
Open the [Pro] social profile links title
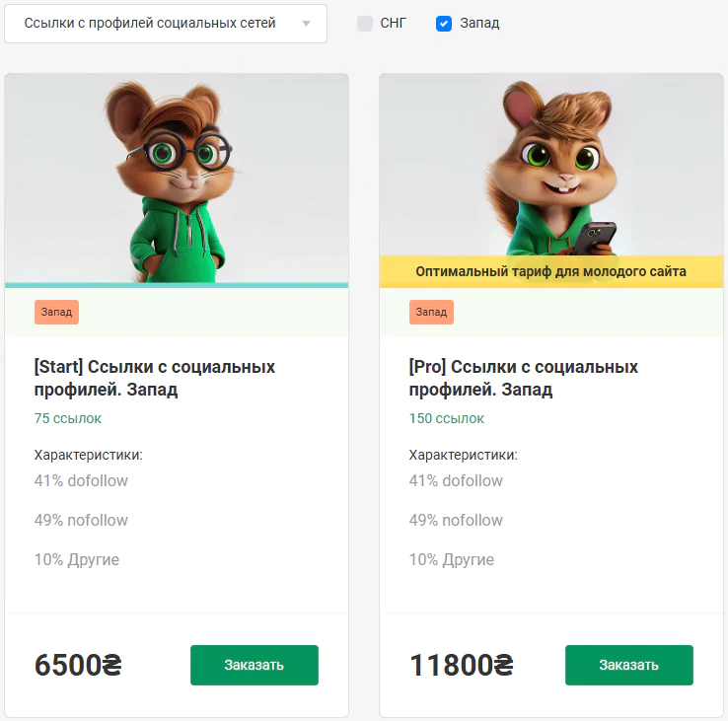click(x=523, y=378)
